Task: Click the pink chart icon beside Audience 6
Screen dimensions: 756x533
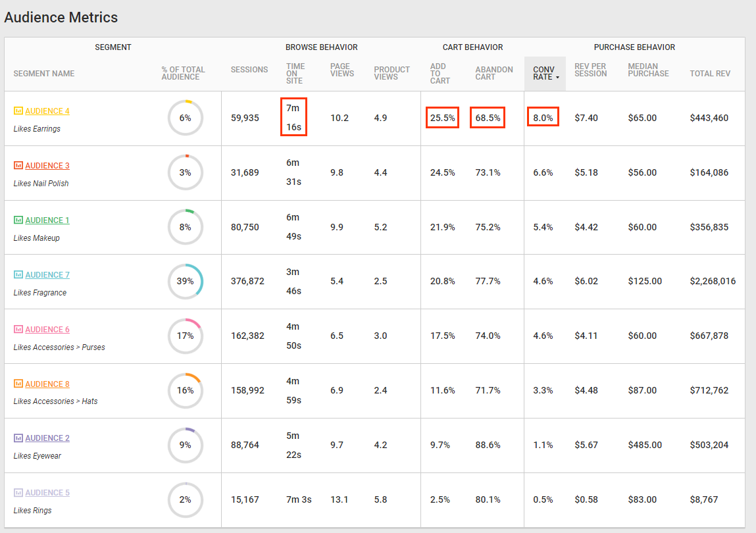Action: (x=18, y=329)
